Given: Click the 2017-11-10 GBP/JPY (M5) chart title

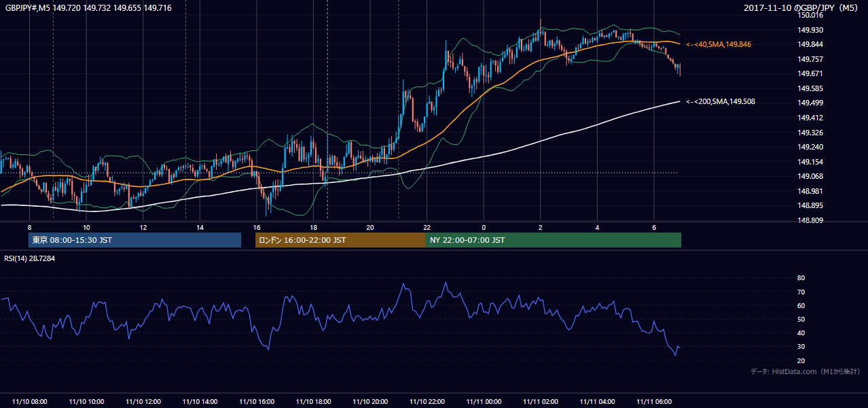Looking at the screenshot, I should tap(802, 7).
